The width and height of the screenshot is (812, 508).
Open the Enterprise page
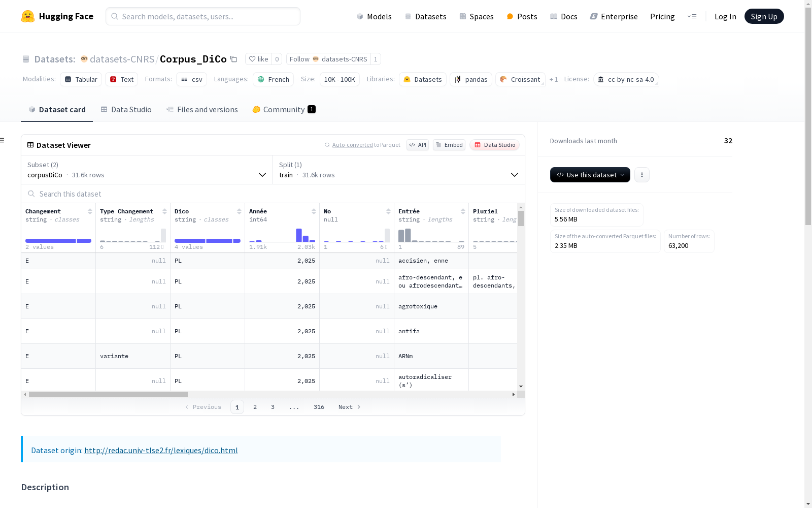click(614, 16)
